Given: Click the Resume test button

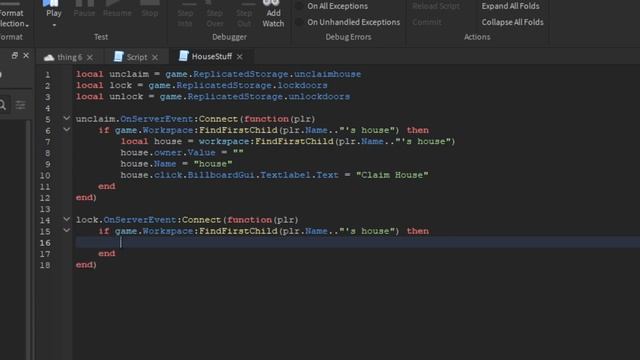Looking at the screenshot, I should click(x=117, y=9).
